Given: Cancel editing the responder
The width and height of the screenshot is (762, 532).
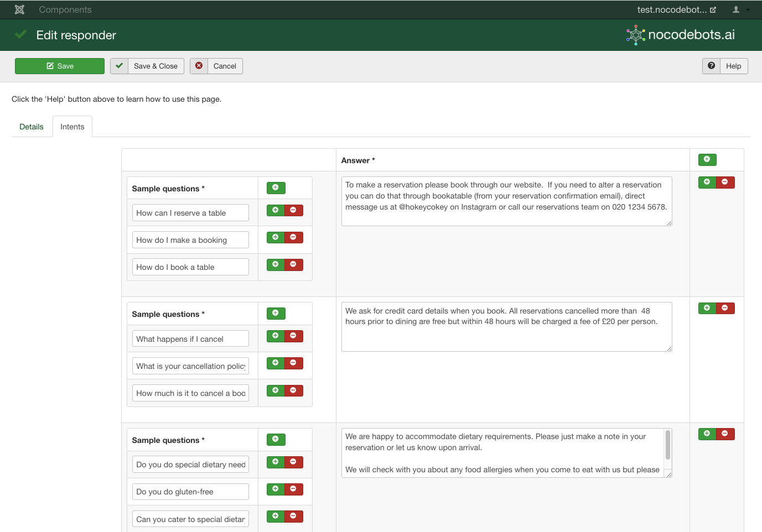Looking at the screenshot, I should pos(216,66).
